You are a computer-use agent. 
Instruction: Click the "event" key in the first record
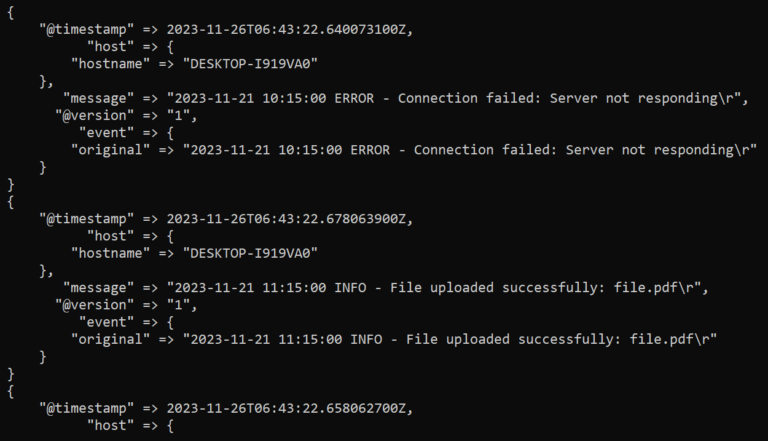(x=106, y=132)
